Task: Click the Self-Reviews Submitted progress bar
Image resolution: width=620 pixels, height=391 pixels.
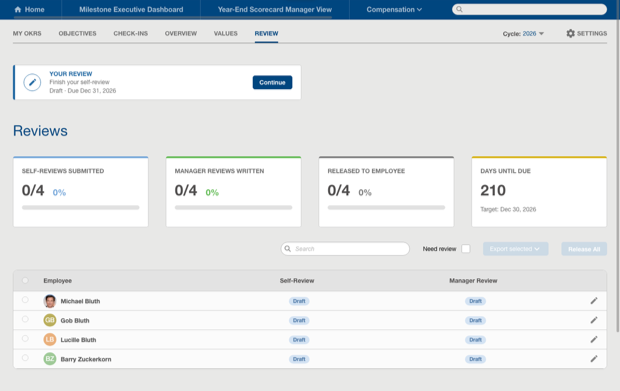Action: point(81,208)
